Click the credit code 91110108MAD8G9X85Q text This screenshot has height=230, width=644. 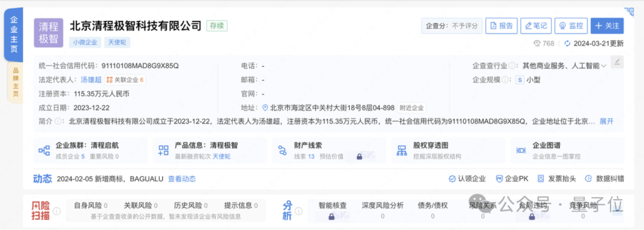[140, 66]
